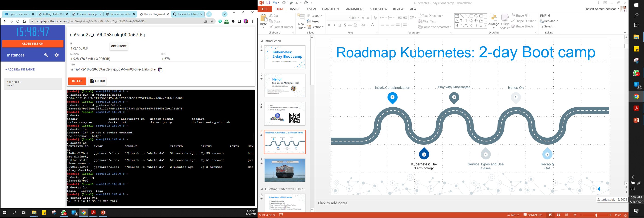Click Find in the Editing group

545,15
